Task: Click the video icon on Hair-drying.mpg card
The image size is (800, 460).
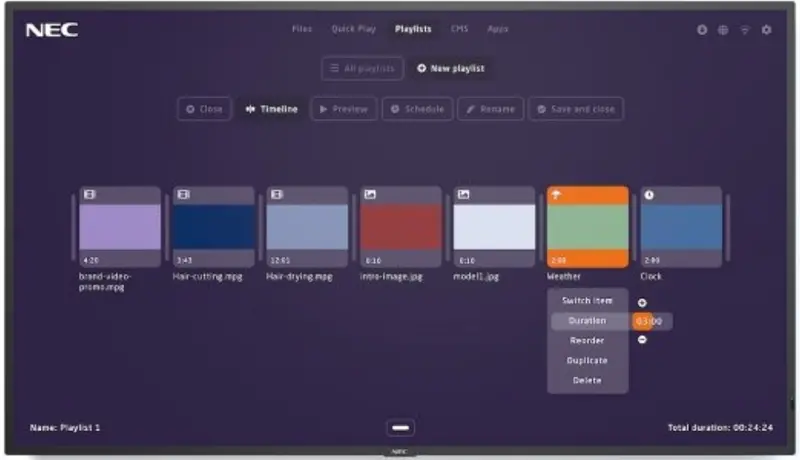Action: (277, 194)
